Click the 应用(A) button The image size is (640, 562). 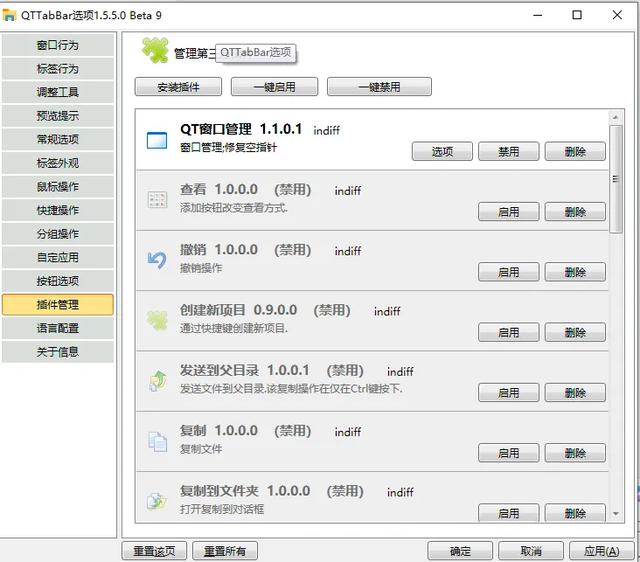(x=602, y=551)
